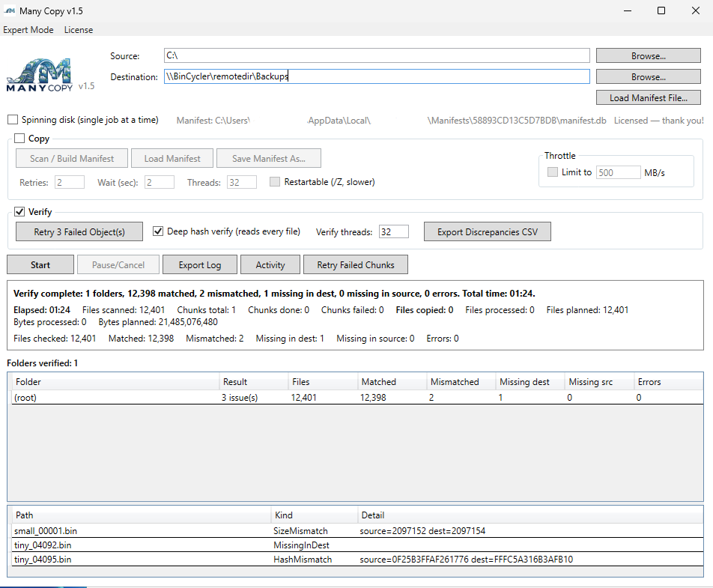Viewport: 713px width, 588px height.
Task: Sort by the Files column header
Action: click(x=323, y=382)
